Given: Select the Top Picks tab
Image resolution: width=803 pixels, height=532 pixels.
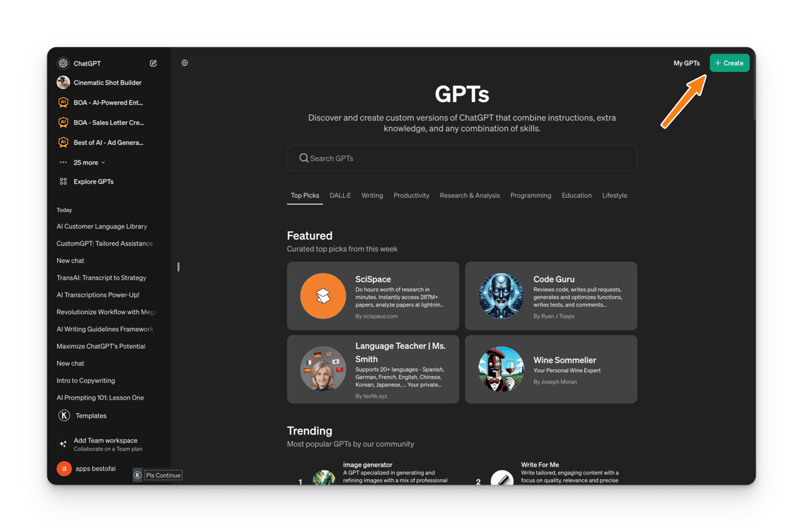Looking at the screenshot, I should (x=305, y=196).
